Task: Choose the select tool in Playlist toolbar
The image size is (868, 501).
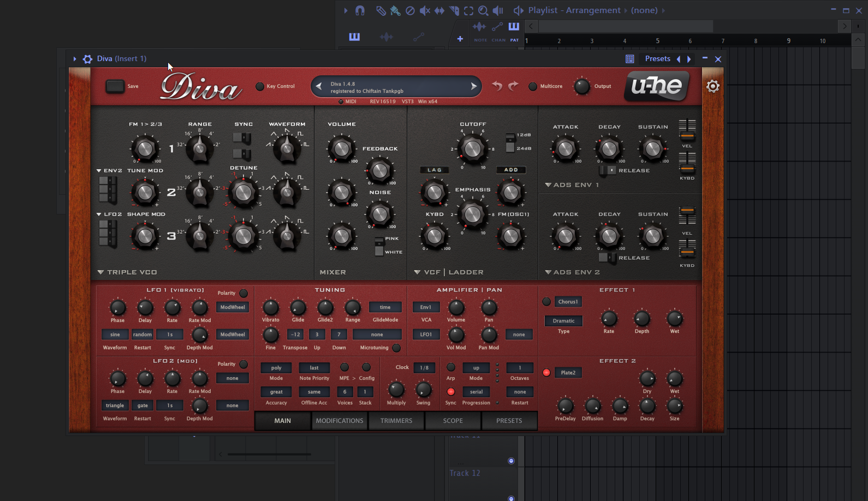Action: [468, 10]
